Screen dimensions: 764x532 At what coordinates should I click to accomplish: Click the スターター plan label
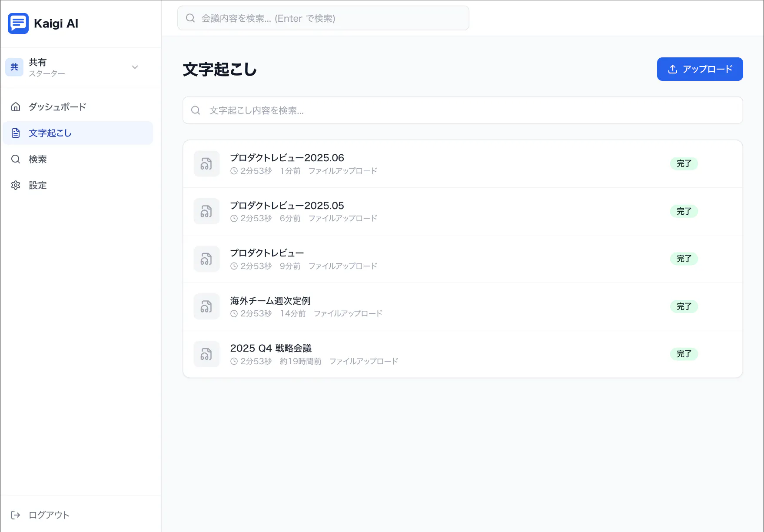tap(47, 73)
